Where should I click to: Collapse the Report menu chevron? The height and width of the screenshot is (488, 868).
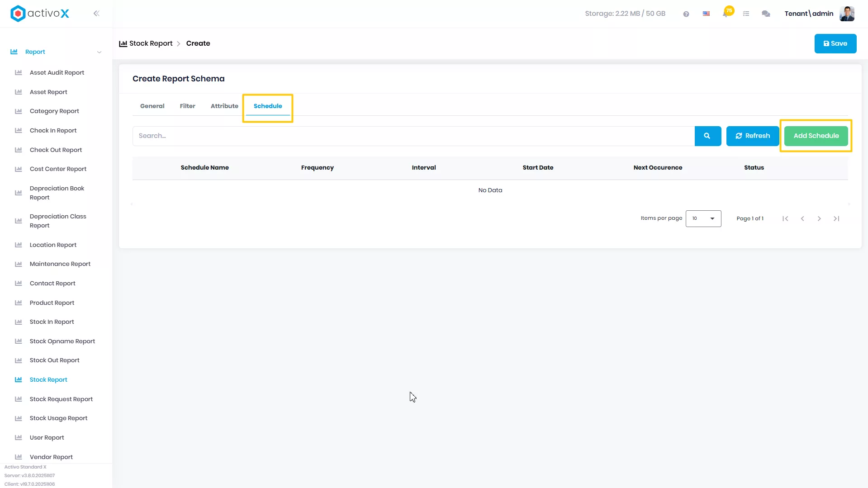click(99, 52)
